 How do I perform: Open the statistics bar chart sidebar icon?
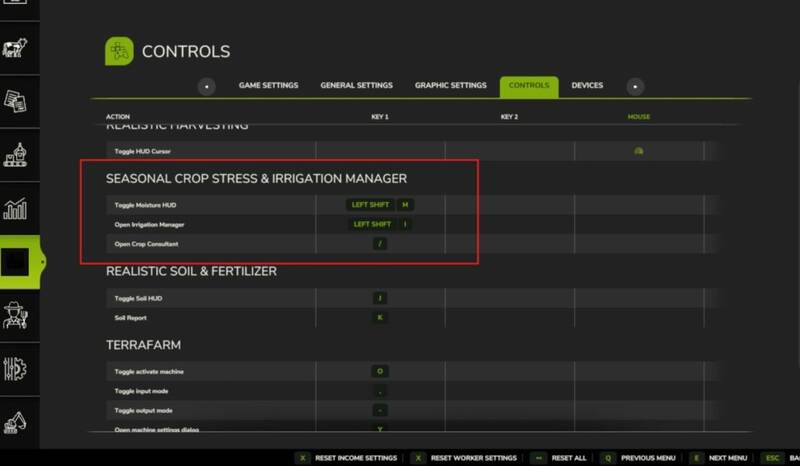[16, 209]
